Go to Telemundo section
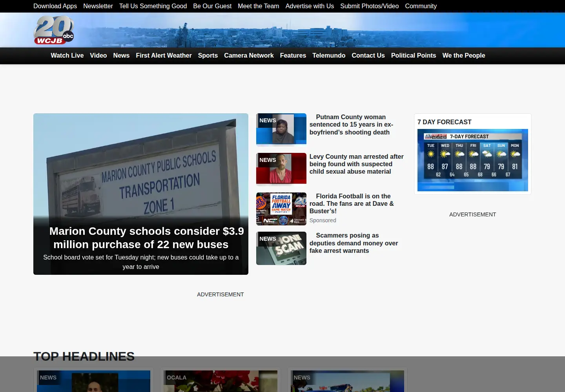 pyautogui.click(x=329, y=56)
